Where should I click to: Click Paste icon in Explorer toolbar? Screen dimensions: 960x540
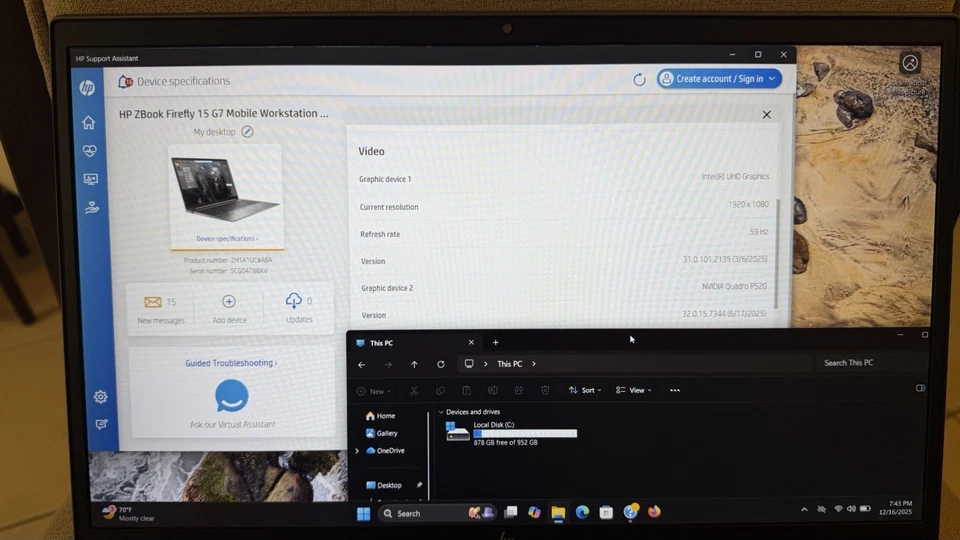[467, 391]
